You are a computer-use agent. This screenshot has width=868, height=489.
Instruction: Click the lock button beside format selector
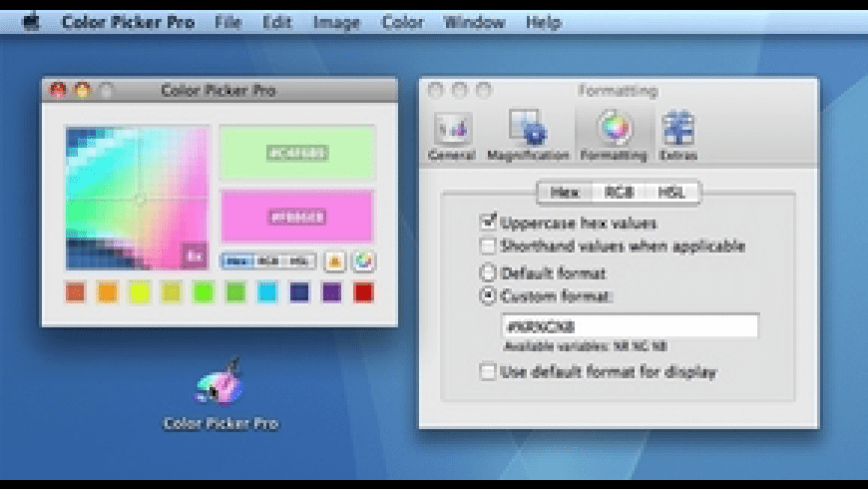[x=334, y=261]
